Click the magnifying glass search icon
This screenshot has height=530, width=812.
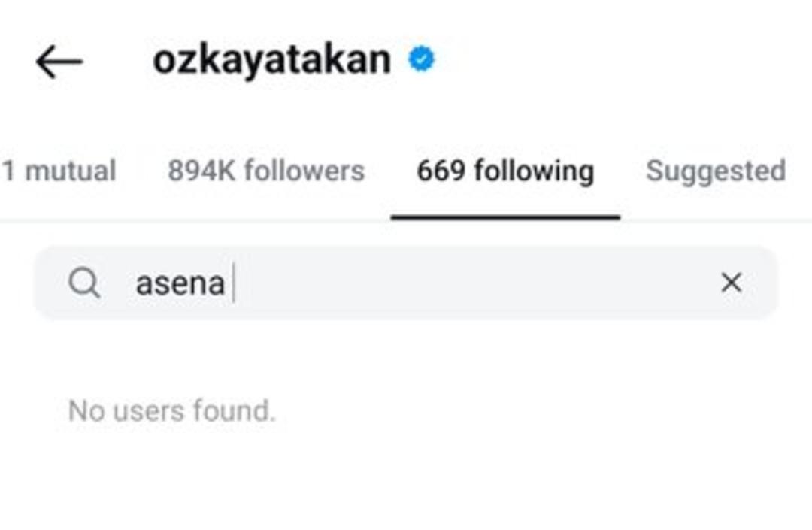coord(84,283)
